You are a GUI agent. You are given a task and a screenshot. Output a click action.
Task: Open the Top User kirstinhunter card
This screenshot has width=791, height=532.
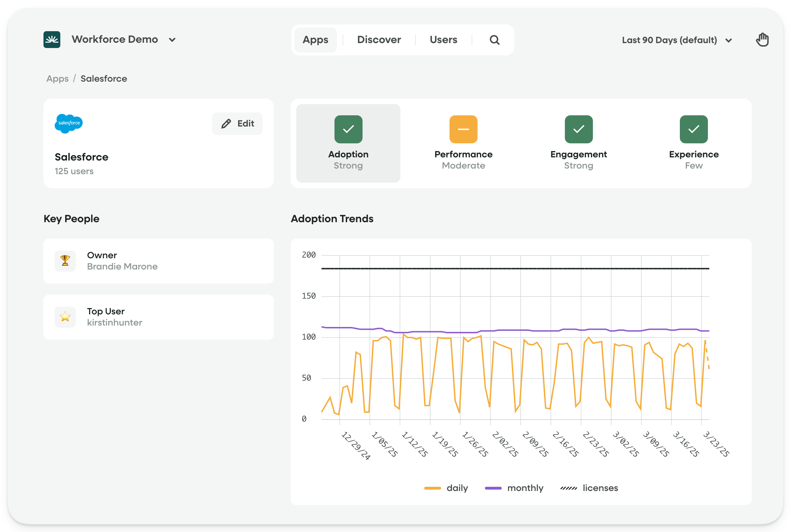158,317
